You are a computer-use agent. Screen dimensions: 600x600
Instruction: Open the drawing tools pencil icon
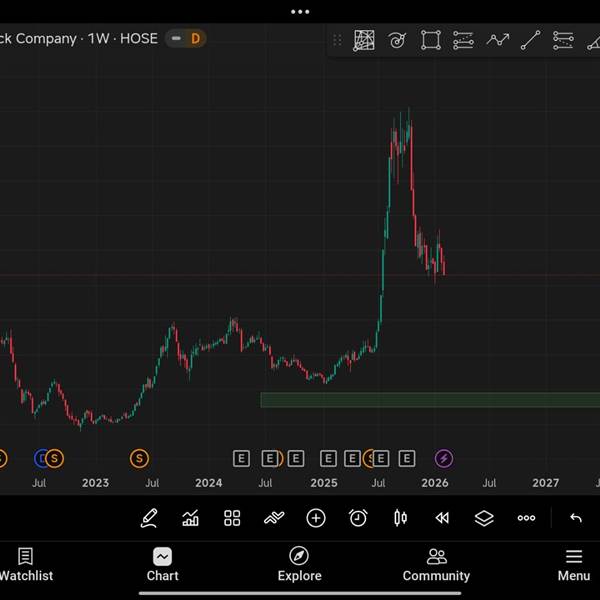pyautogui.click(x=149, y=518)
